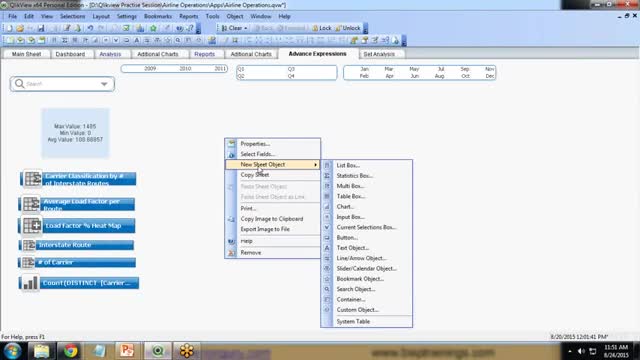
Task: Click the Max/Min/Avg Value text object
Action: click(x=75, y=133)
